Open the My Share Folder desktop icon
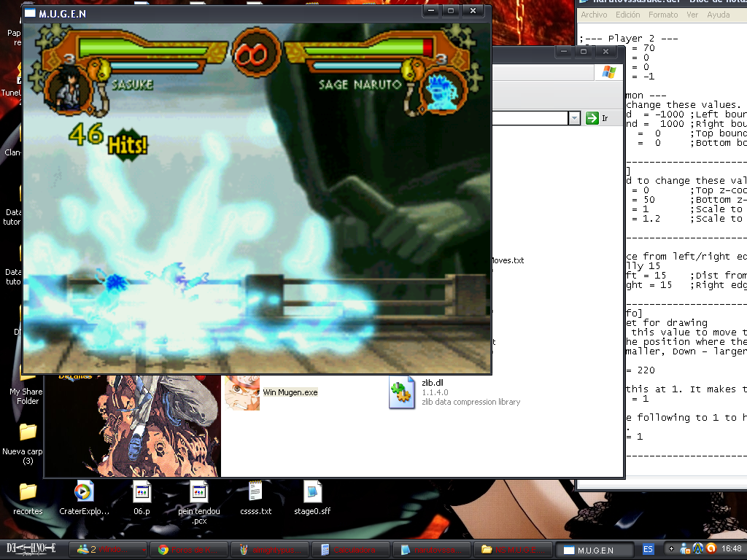Screen dimensions: 747x560 coord(27,396)
